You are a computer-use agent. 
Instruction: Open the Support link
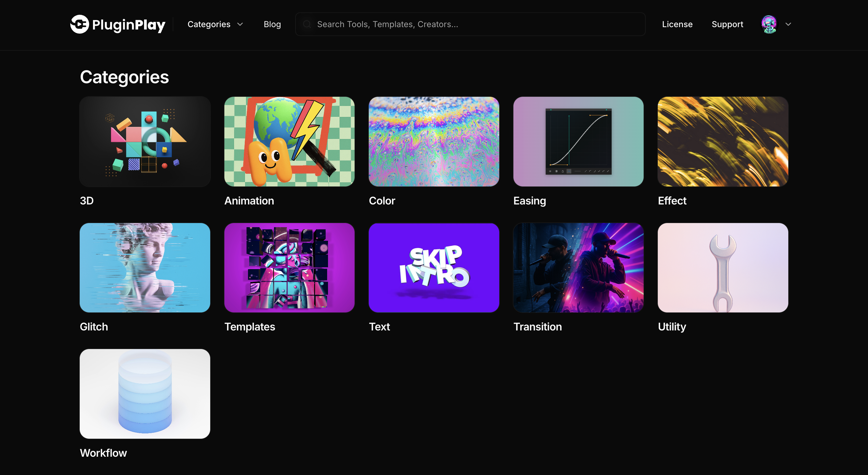pos(727,24)
